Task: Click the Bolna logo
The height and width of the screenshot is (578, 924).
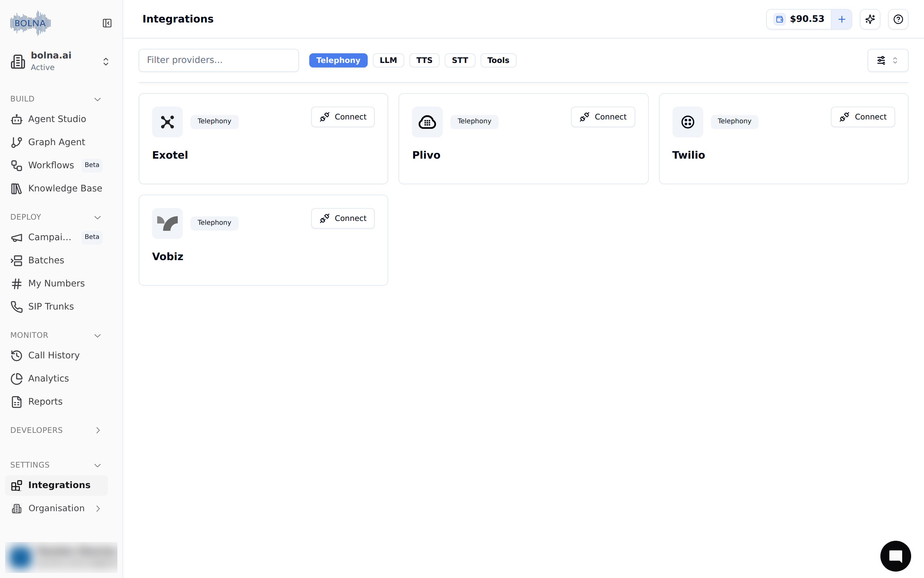Action: tap(30, 23)
